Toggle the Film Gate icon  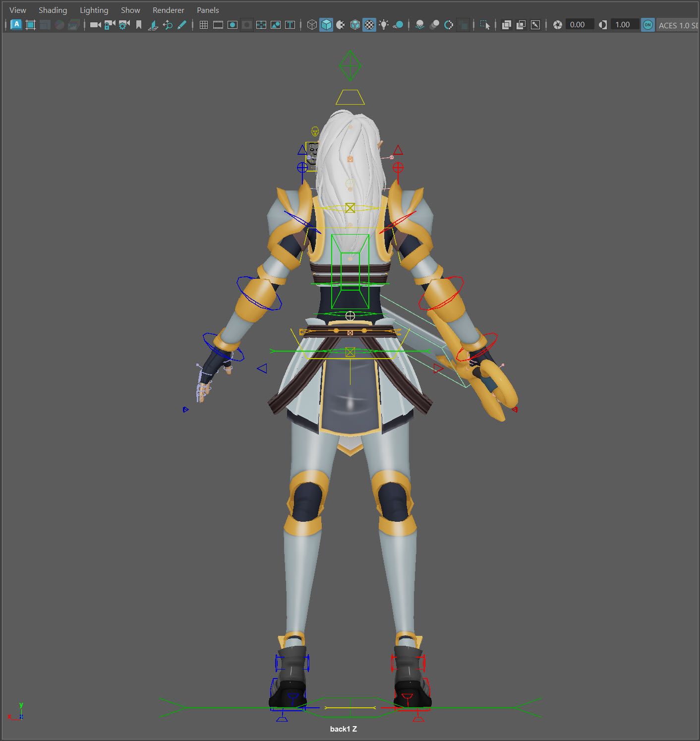click(218, 24)
